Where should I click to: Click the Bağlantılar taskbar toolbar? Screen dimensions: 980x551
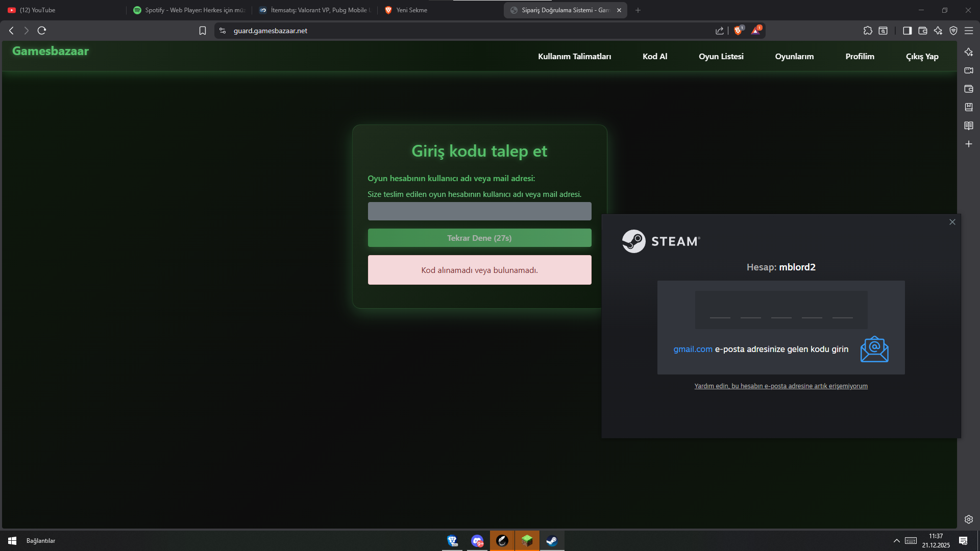click(x=41, y=541)
